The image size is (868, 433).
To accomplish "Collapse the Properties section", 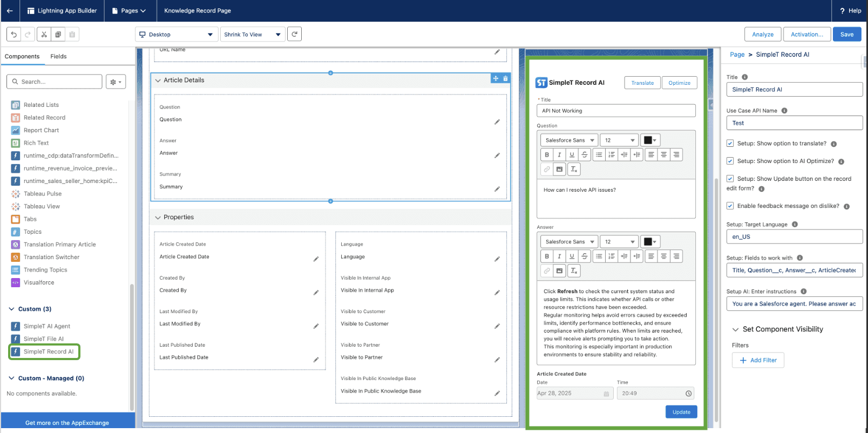I will tap(158, 218).
